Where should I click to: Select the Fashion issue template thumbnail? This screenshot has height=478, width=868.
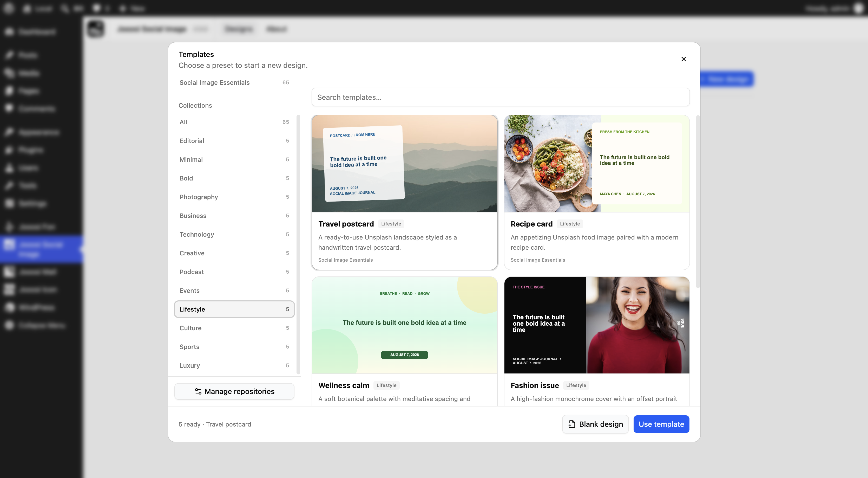[597, 325]
